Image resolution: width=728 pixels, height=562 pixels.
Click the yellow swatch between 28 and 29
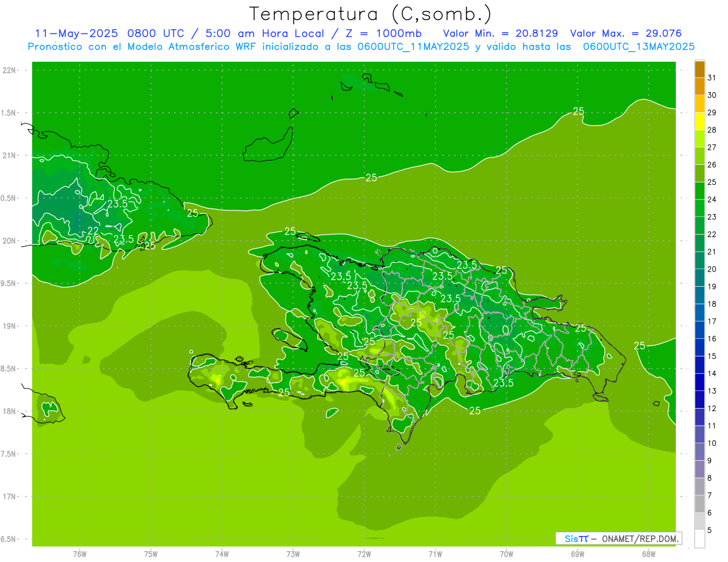coord(699,121)
